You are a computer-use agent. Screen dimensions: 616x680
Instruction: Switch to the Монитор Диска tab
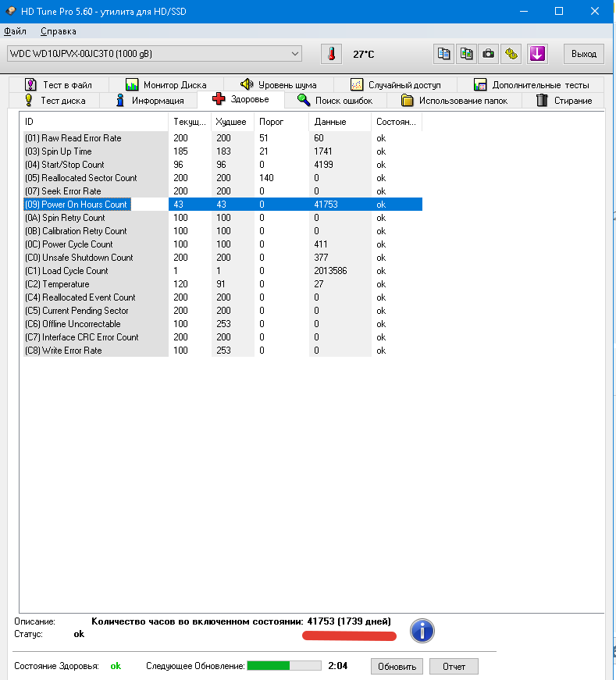166,84
